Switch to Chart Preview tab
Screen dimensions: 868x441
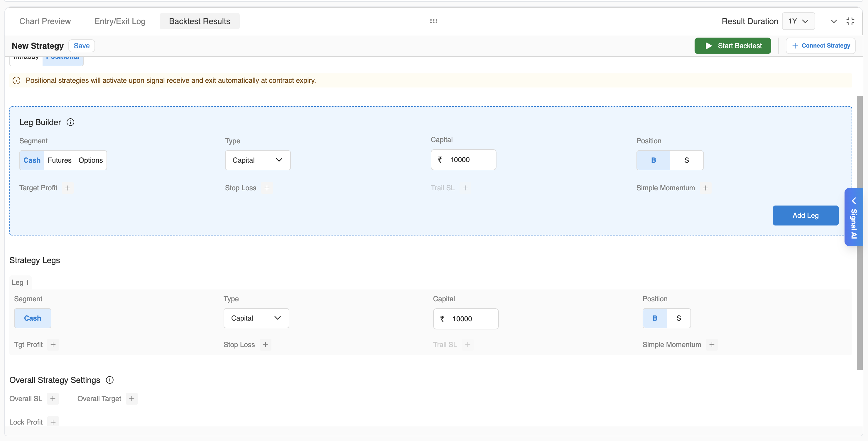45,21
